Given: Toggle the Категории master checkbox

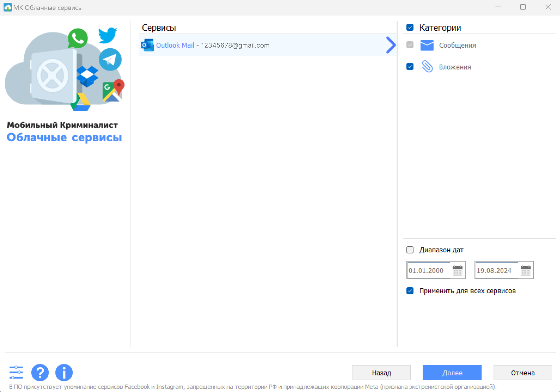Looking at the screenshot, I should 410,27.
